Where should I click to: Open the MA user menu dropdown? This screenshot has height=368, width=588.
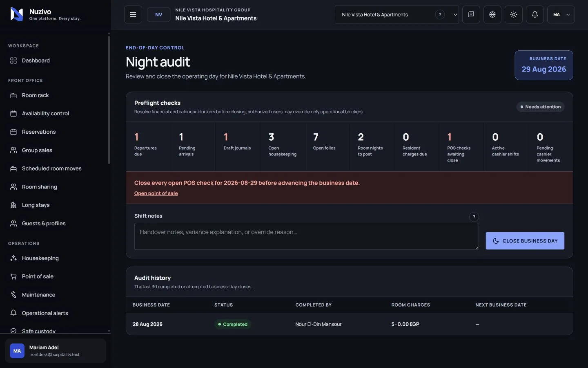point(561,14)
